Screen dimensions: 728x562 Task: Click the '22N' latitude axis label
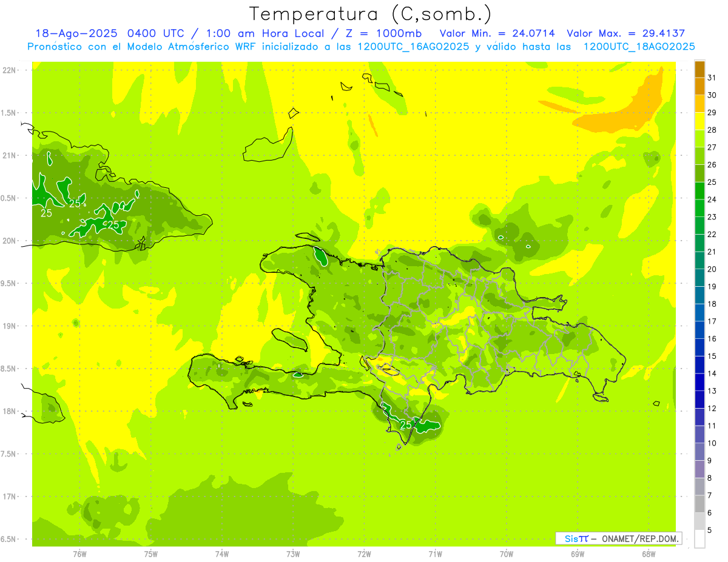coord(10,70)
